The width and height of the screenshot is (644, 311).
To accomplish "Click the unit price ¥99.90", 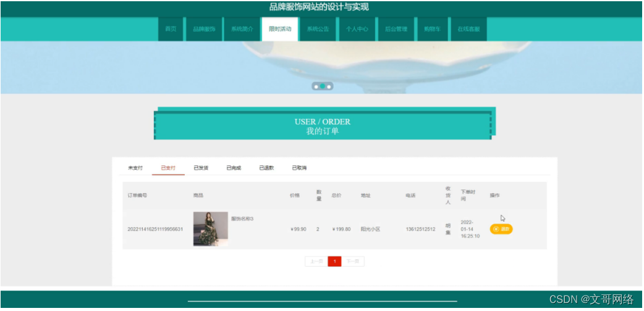I will (x=298, y=229).
